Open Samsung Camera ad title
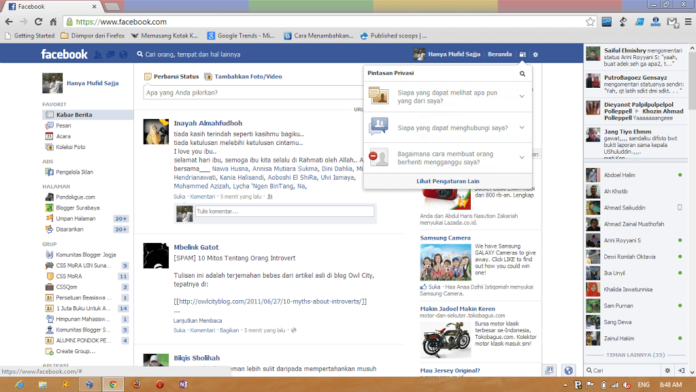 pyautogui.click(x=445, y=238)
